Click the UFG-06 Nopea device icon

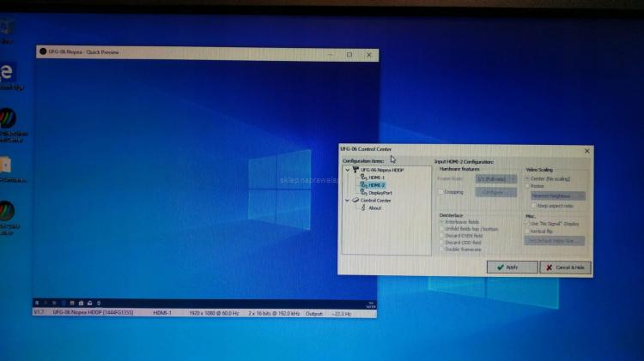(x=355, y=170)
